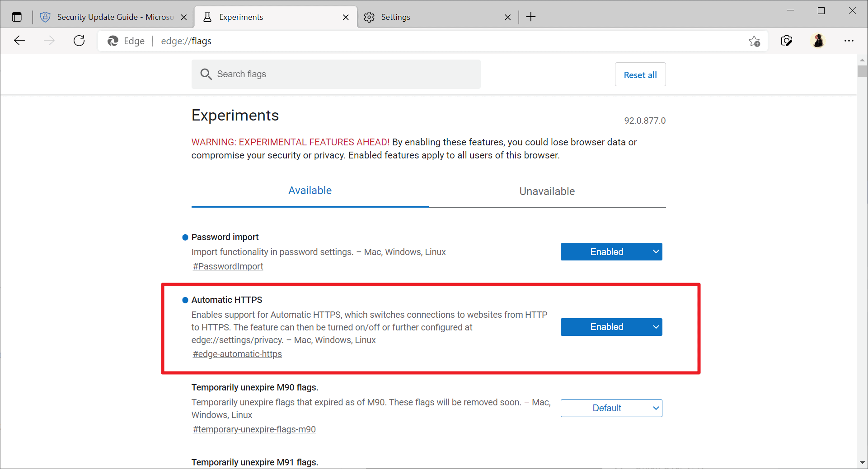Click the magnifier icon in Search flags
Image resolution: width=868 pixels, height=469 pixels.
206,74
